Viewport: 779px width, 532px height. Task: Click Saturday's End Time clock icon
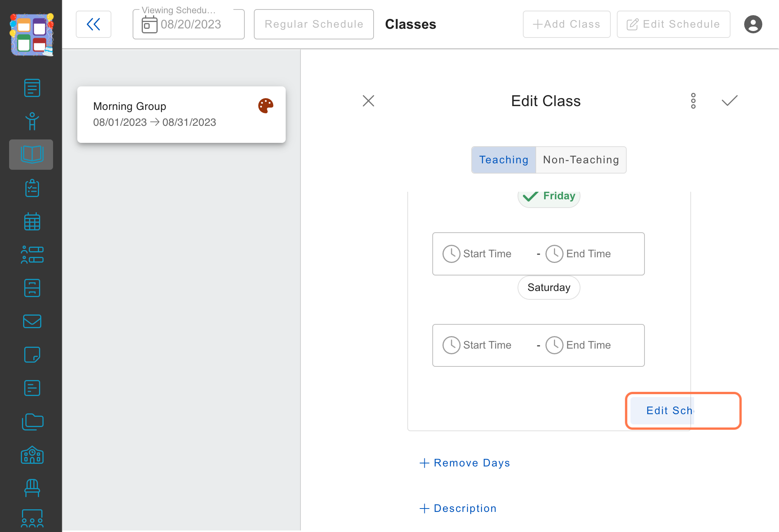(x=554, y=345)
